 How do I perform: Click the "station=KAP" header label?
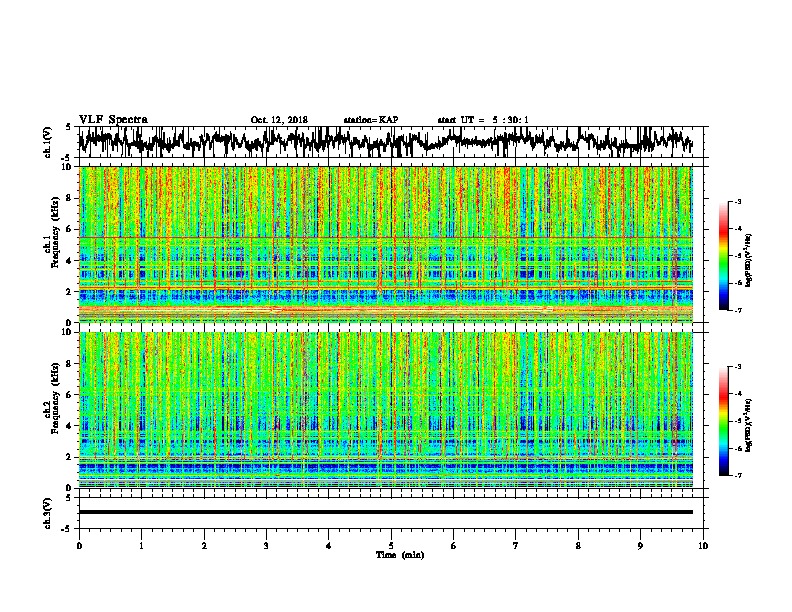(x=371, y=120)
